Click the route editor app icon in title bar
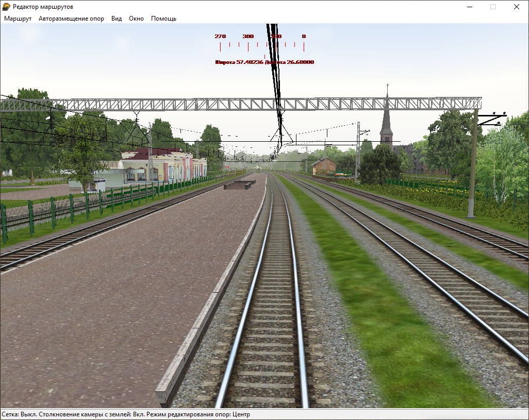This screenshot has height=420, width=529. [x=7, y=7]
